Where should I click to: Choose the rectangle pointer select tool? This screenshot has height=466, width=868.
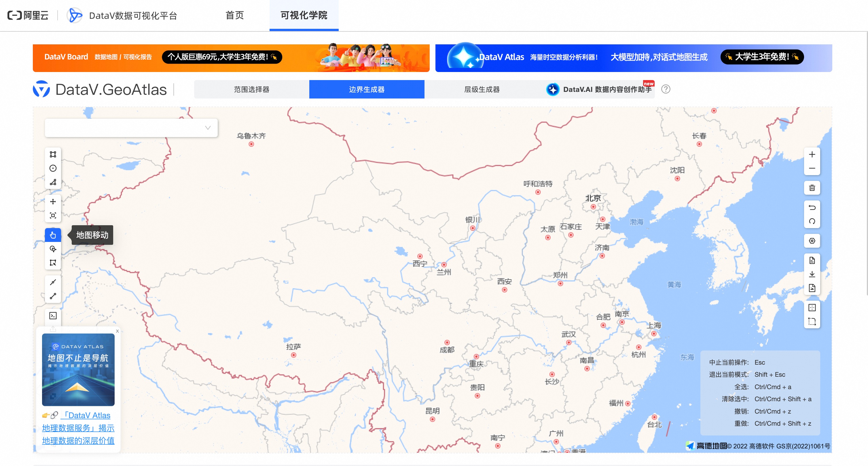pos(53,262)
